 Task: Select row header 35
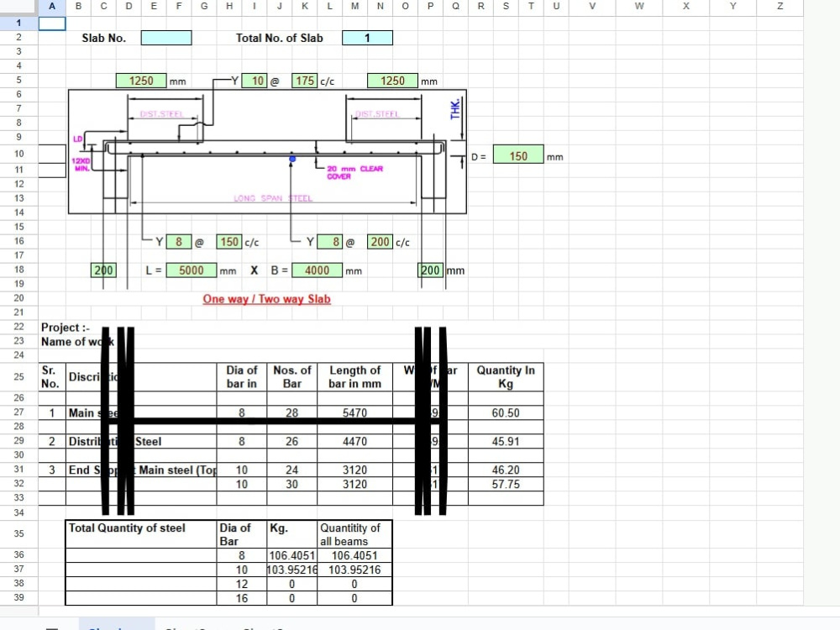point(18,533)
